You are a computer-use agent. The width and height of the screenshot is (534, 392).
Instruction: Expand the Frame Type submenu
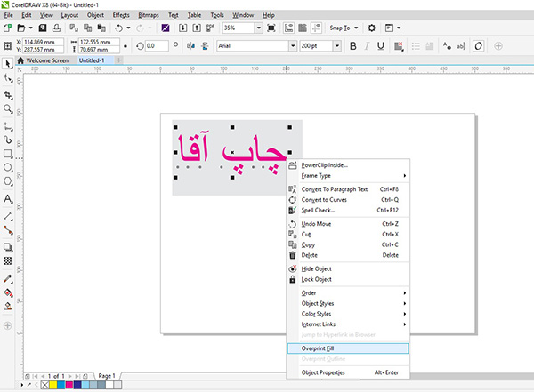coord(348,176)
